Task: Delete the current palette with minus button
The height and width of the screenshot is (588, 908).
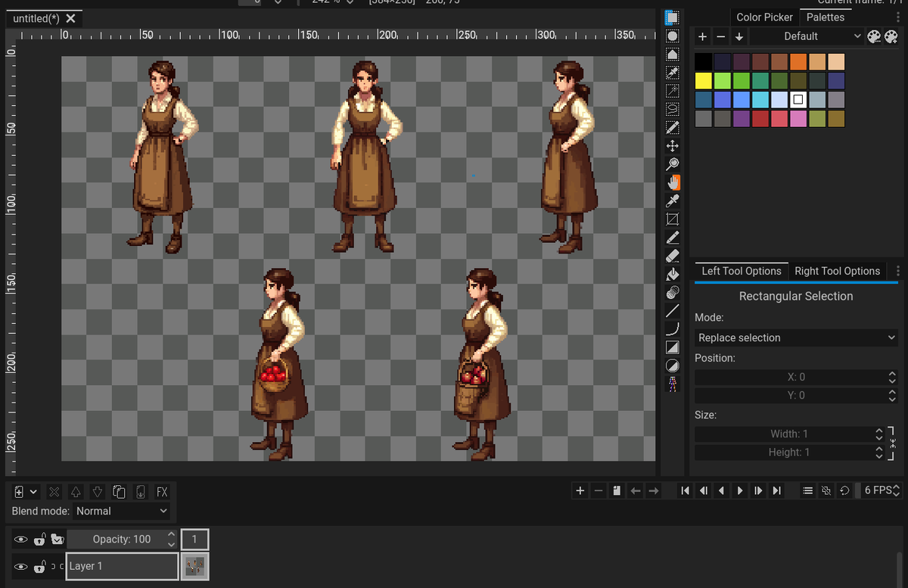Action: point(721,36)
